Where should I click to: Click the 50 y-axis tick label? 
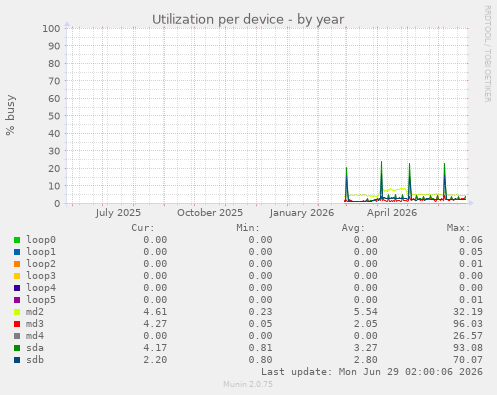[x=54, y=116]
